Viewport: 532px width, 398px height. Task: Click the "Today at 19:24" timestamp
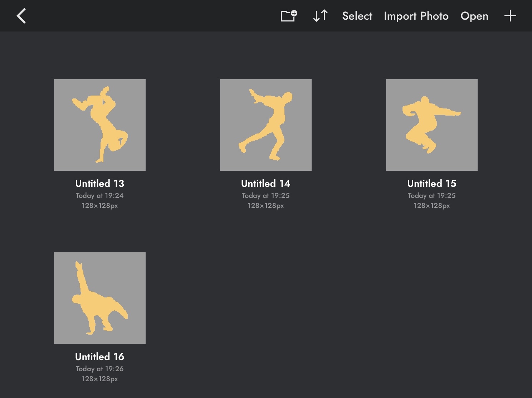[x=100, y=196]
